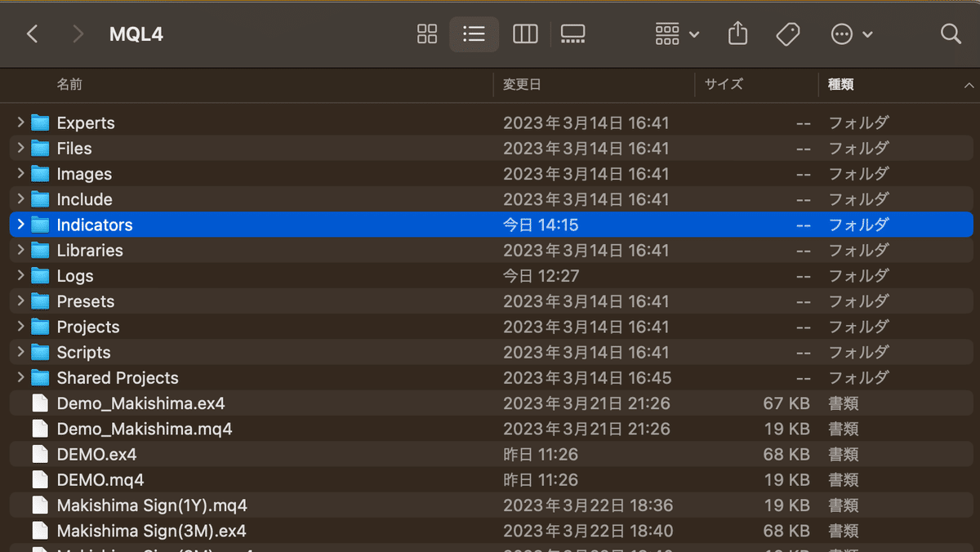The height and width of the screenshot is (552, 980).
Task: Click the search magnifier icon
Action: click(951, 33)
